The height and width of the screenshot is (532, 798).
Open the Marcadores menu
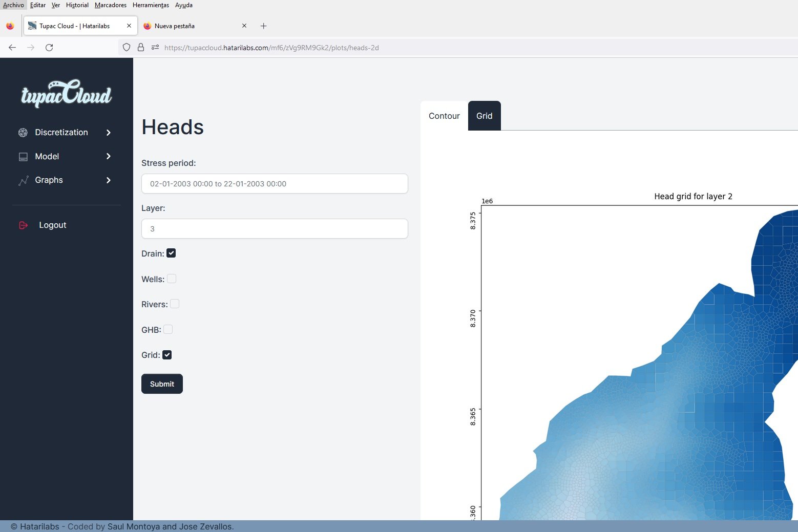[x=111, y=5]
